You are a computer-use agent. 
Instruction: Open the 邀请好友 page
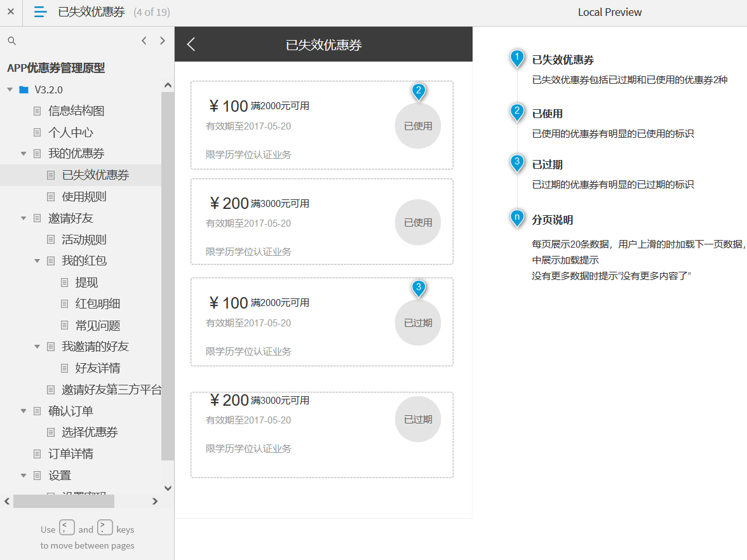pos(71,218)
